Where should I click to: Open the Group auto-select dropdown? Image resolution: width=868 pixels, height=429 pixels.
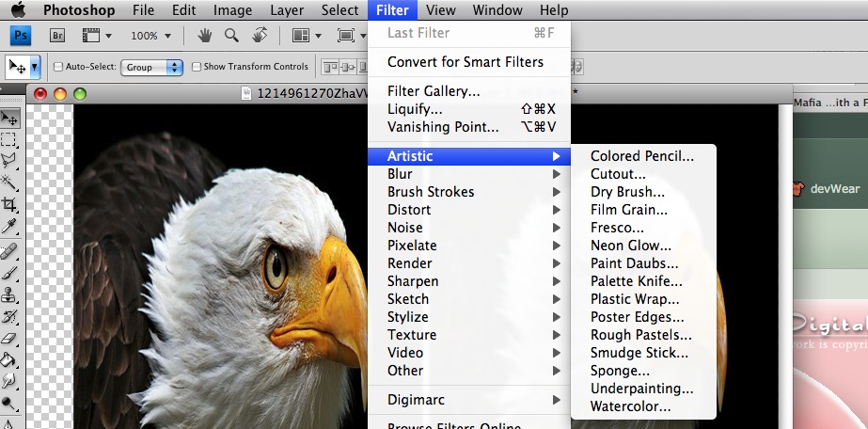[153, 68]
